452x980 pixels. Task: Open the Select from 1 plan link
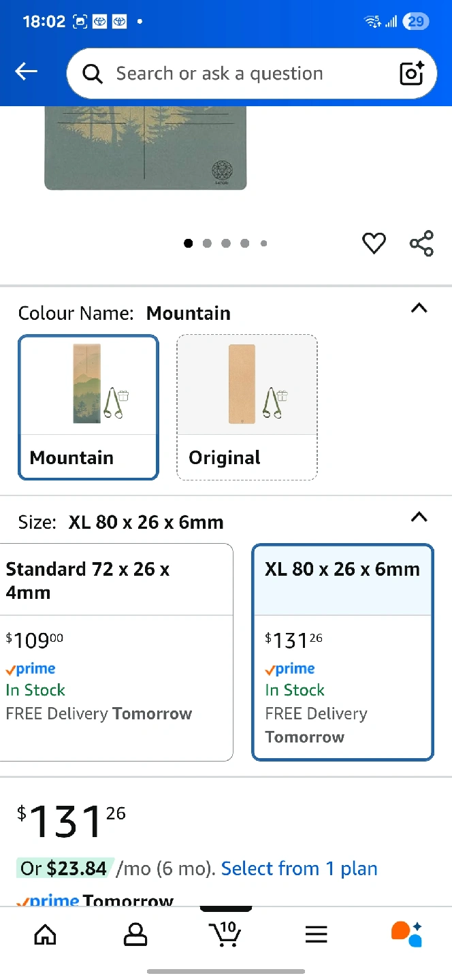(x=299, y=868)
